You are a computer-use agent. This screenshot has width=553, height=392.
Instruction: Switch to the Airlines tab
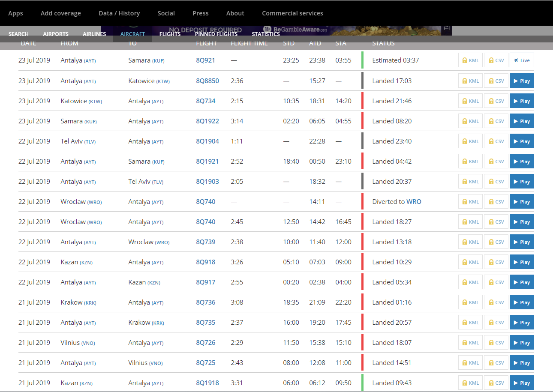point(94,34)
